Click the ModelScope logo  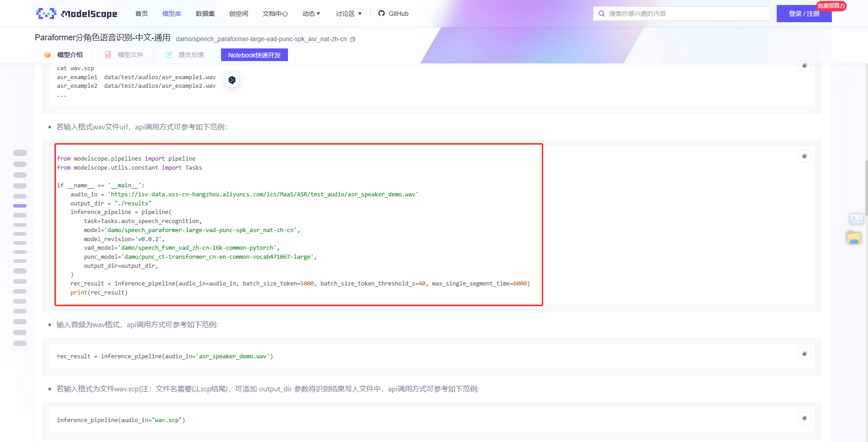coord(77,14)
